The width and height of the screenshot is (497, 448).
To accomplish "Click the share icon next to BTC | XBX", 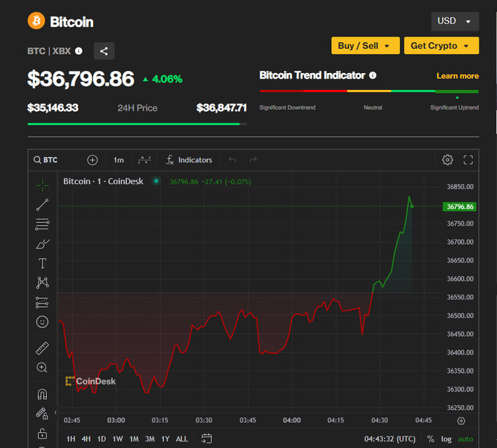I will (104, 51).
